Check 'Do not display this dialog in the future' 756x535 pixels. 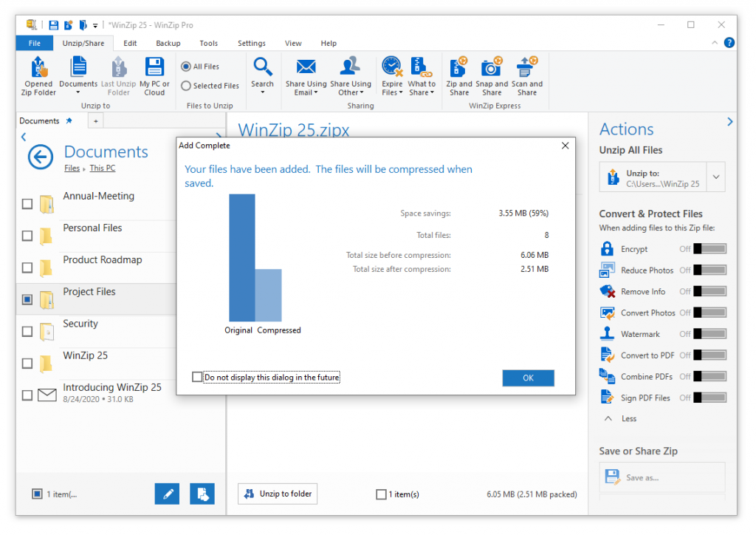197,376
